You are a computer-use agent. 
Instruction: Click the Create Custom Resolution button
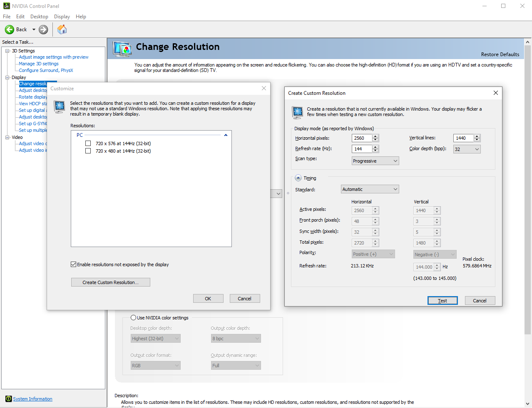click(110, 282)
